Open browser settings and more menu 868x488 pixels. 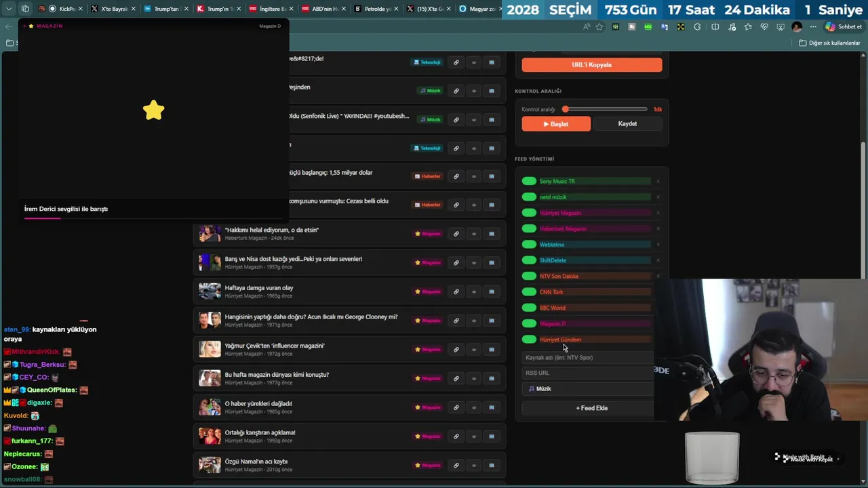click(x=813, y=27)
